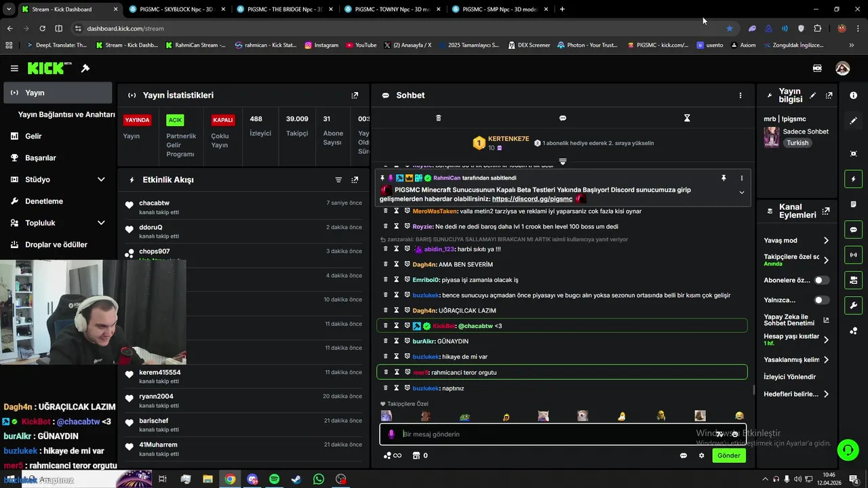
Task: Switch to PIGSMC - SKYBLOCK Npc browser tab
Action: pos(176,9)
